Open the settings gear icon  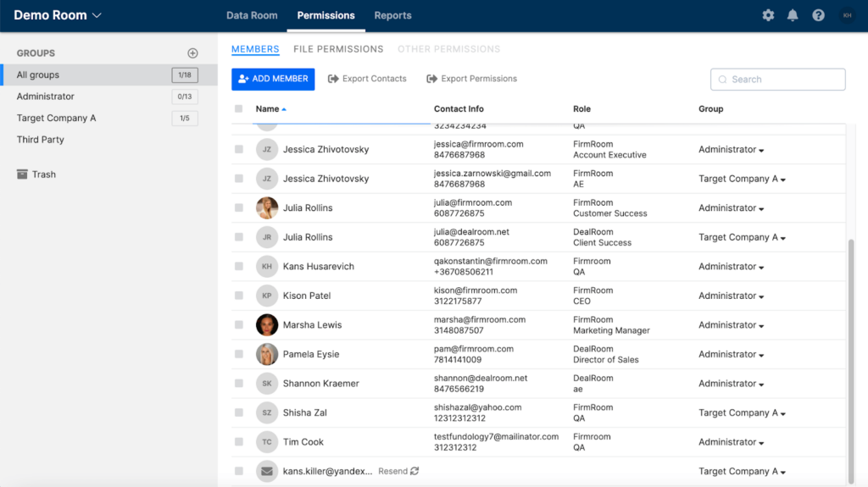point(768,15)
